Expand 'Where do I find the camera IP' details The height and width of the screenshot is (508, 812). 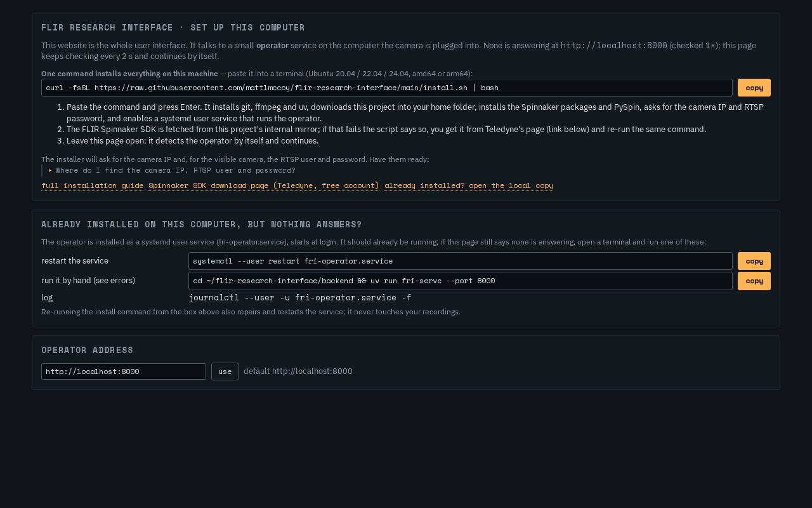172,170
